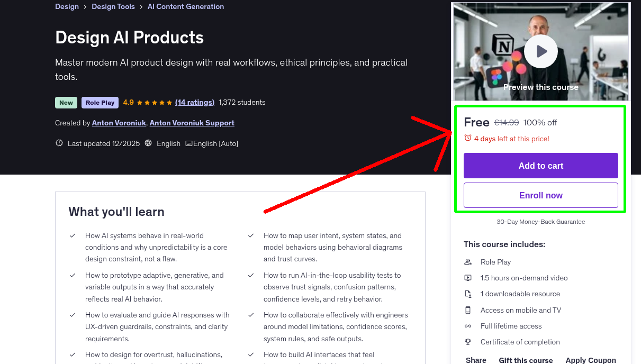
Task: Click the infinity lifetime access icon
Action: click(468, 326)
